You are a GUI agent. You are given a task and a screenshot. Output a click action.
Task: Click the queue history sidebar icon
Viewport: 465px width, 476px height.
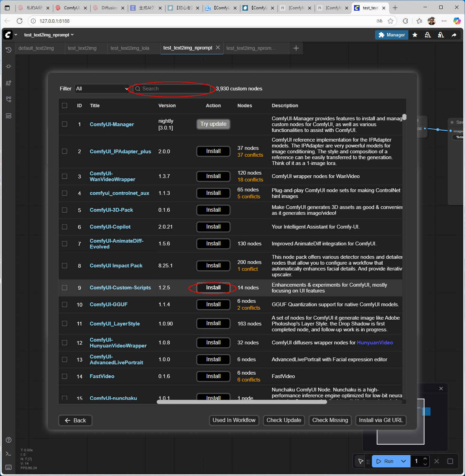pyautogui.click(x=9, y=50)
